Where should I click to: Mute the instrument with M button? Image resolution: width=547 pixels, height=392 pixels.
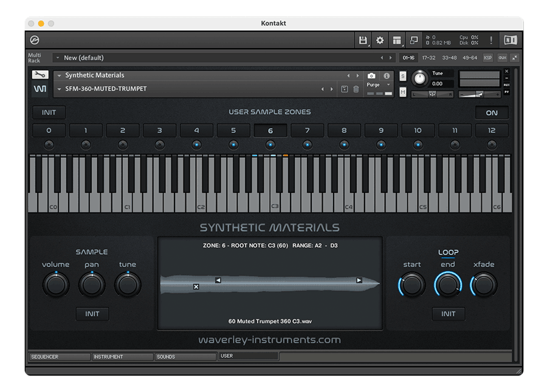click(x=403, y=92)
